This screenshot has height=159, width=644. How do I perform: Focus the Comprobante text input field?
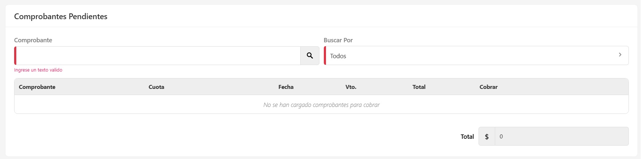click(158, 56)
